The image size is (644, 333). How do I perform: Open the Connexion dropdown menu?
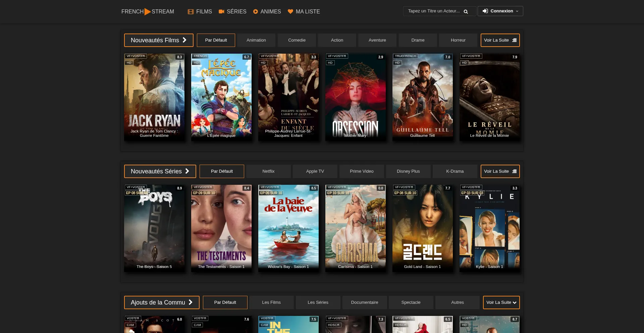(500, 11)
